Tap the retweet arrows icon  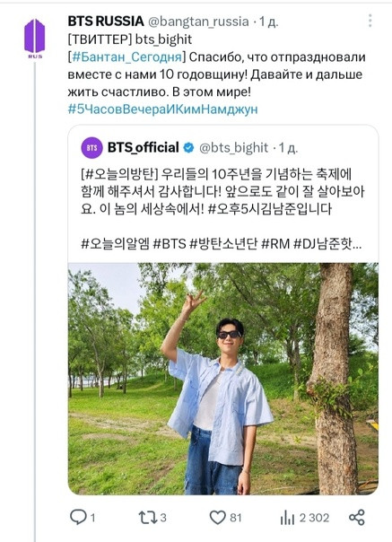[x=148, y=518]
